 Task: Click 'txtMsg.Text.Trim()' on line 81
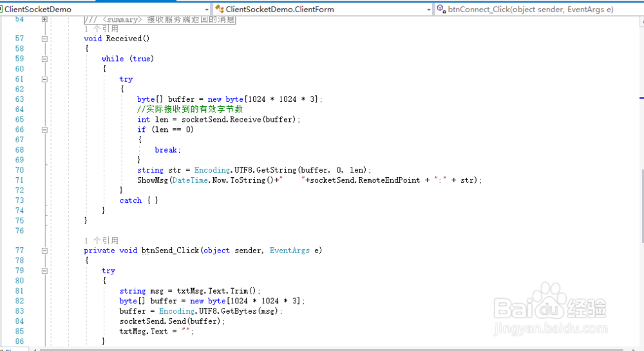(x=217, y=291)
